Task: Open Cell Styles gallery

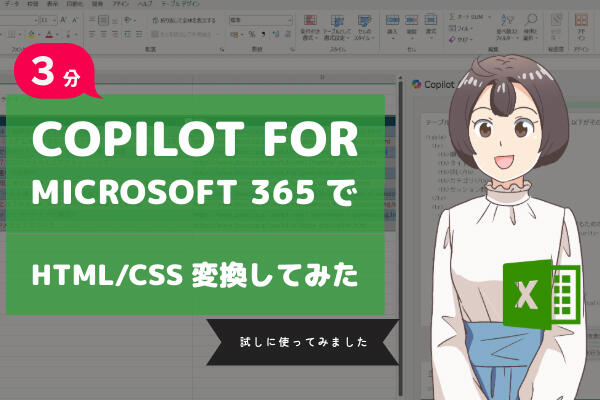Action: [364, 28]
